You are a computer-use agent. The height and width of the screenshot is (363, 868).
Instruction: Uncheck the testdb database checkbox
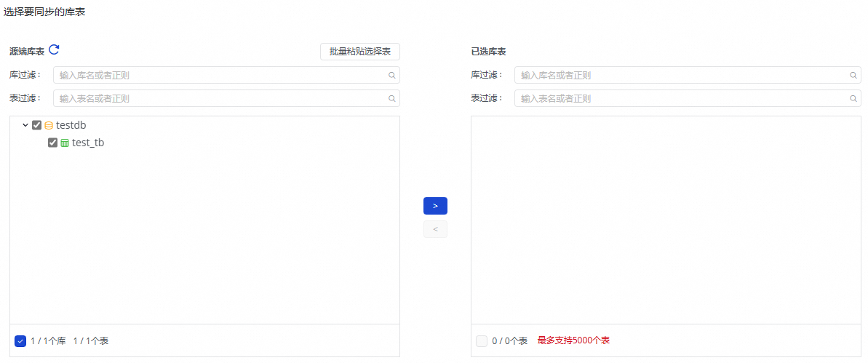[x=36, y=125]
